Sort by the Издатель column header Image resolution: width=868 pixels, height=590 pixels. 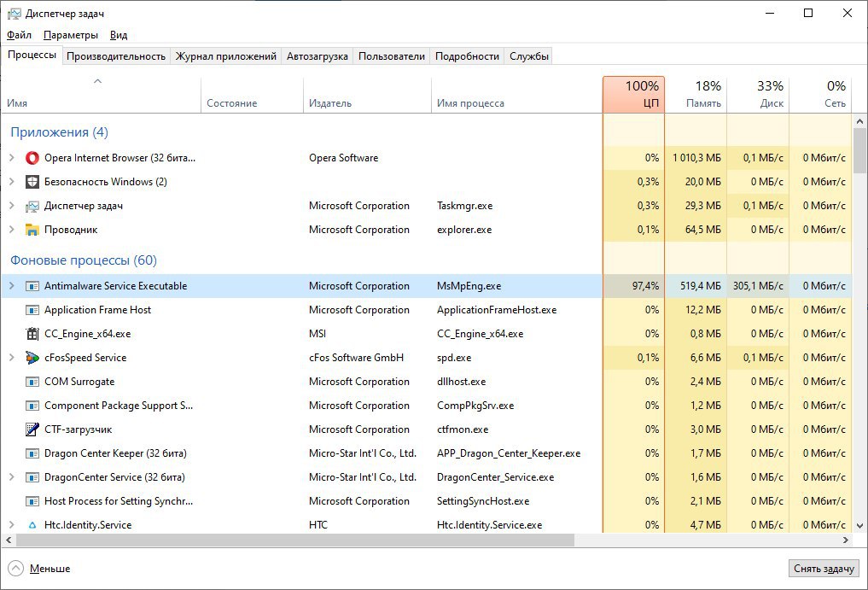click(x=367, y=95)
